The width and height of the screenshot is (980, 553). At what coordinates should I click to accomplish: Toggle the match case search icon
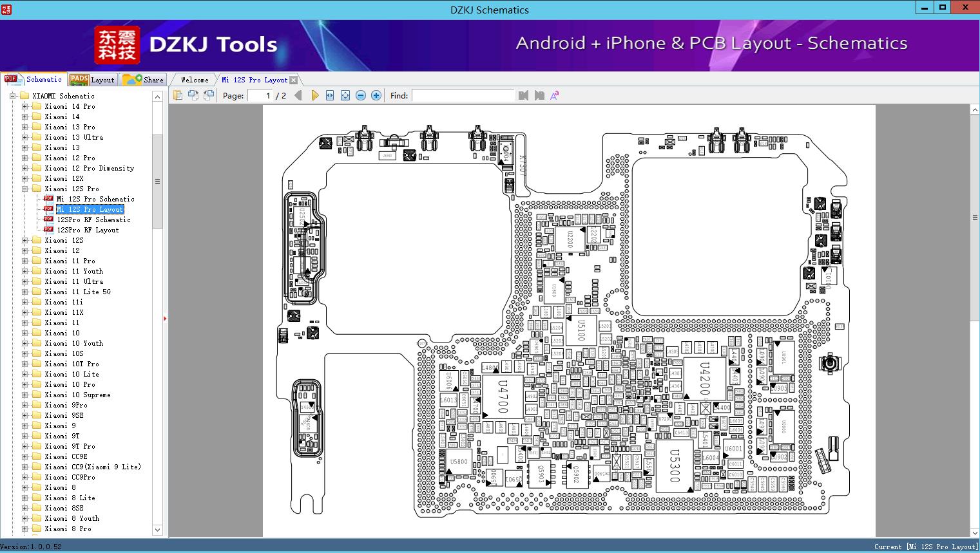(554, 95)
